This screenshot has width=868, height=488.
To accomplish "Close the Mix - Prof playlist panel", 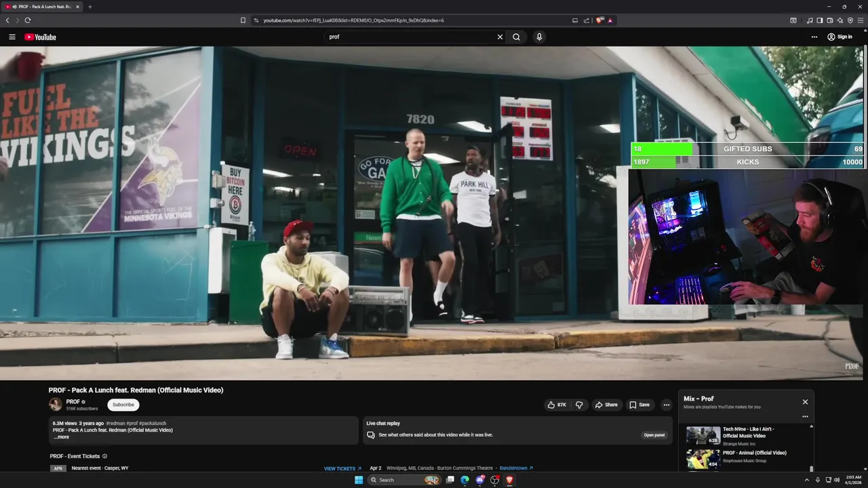I will pos(805,402).
